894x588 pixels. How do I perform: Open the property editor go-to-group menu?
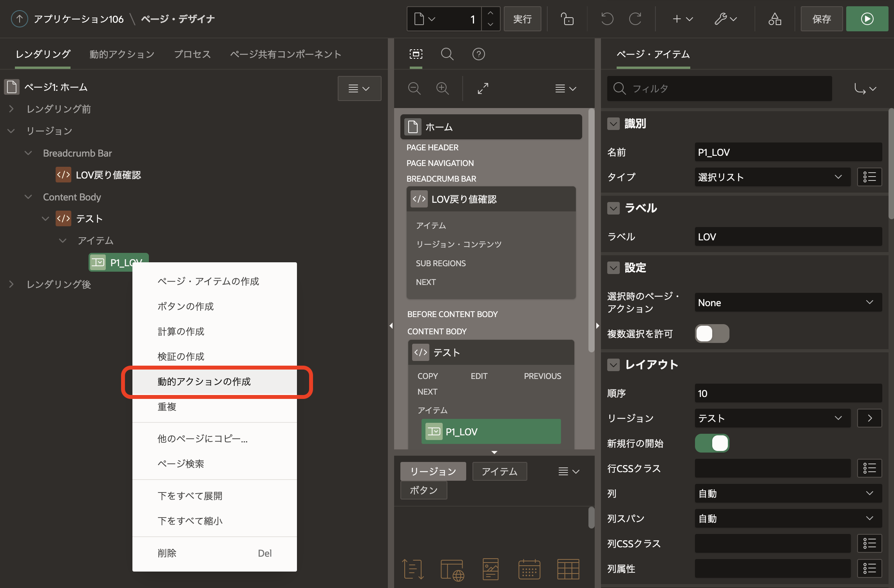click(865, 88)
